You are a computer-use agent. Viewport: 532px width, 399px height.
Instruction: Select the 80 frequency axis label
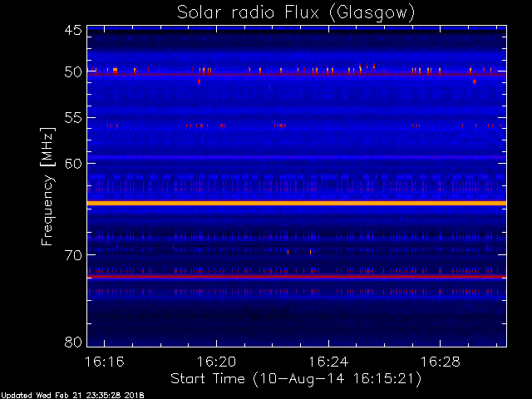click(73, 342)
